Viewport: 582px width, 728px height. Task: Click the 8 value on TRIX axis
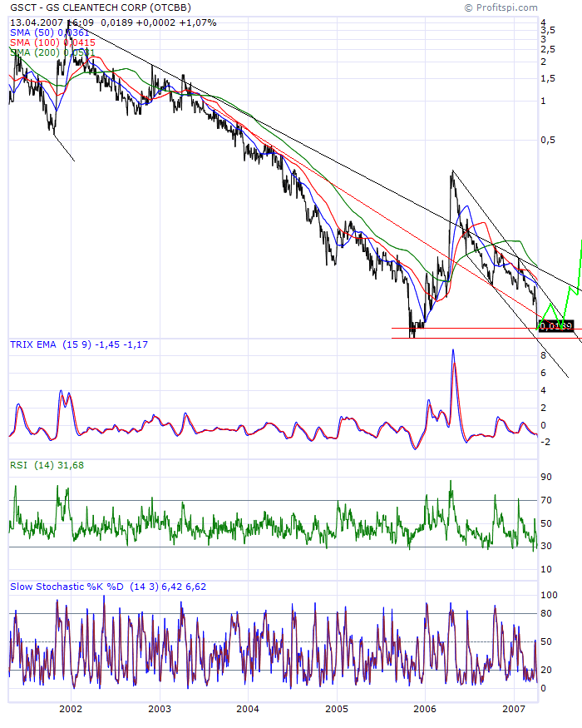pos(544,355)
